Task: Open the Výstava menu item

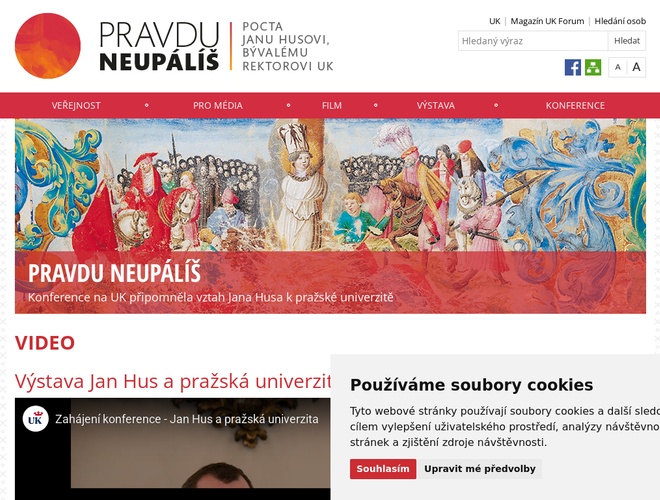Action: pyautogui.click(x=436, y=106)
